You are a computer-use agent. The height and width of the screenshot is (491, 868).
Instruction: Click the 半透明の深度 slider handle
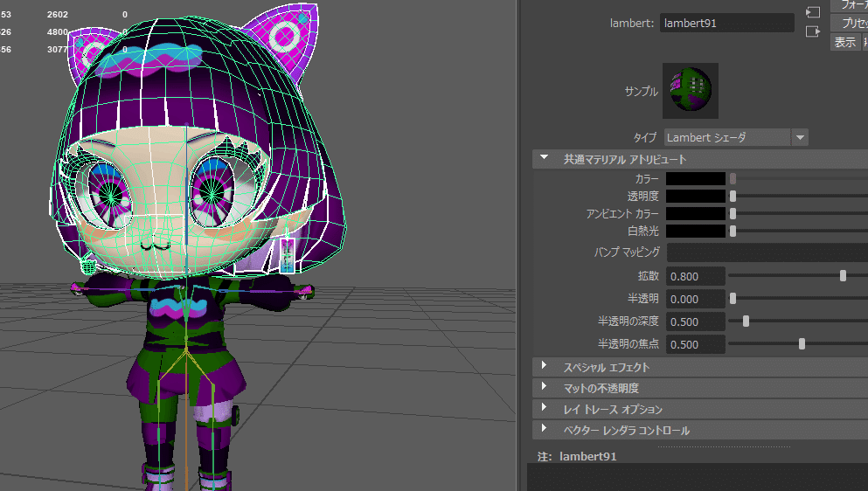(x=746, y=321)
